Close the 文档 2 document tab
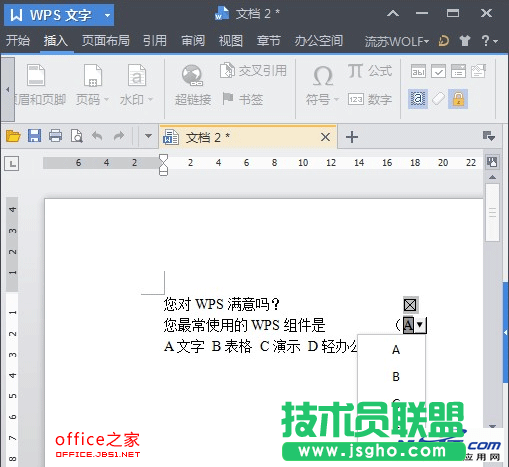This screenshot has width=509, height=467. (x=325, y=137)
